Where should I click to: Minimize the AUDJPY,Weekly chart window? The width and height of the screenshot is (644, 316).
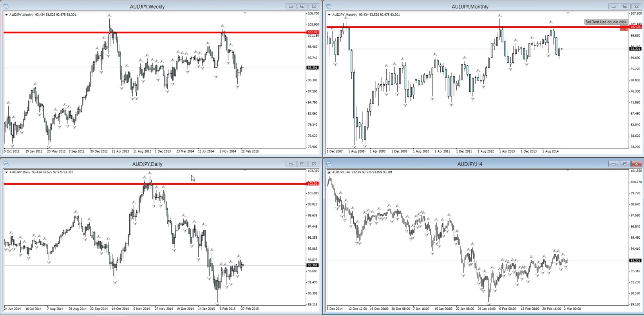(x=291, y=6)
